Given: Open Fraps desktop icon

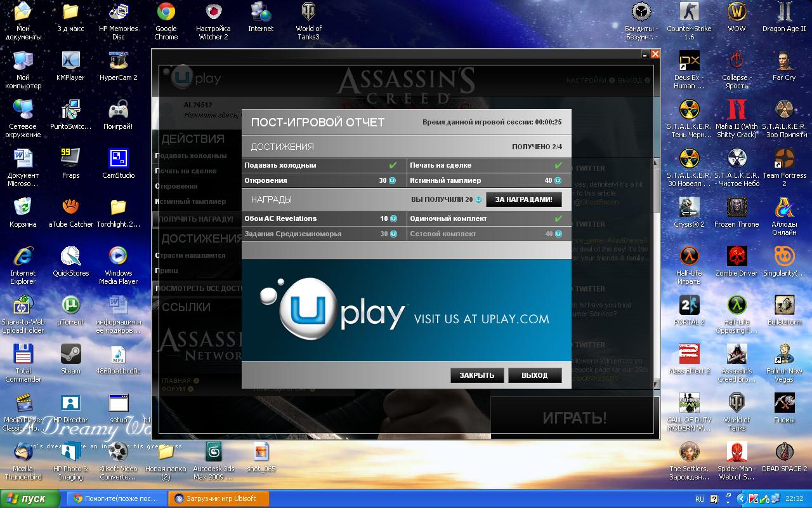Looking at the screenshot, I should click(x=70, y=164).
